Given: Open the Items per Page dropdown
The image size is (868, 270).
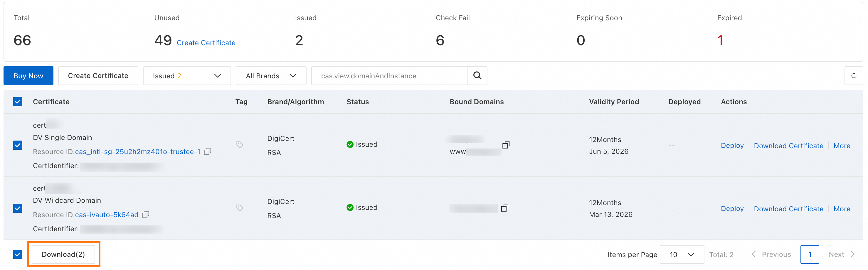Looking at the screenshot, I should pyautogui.click(x=681, y=254).
